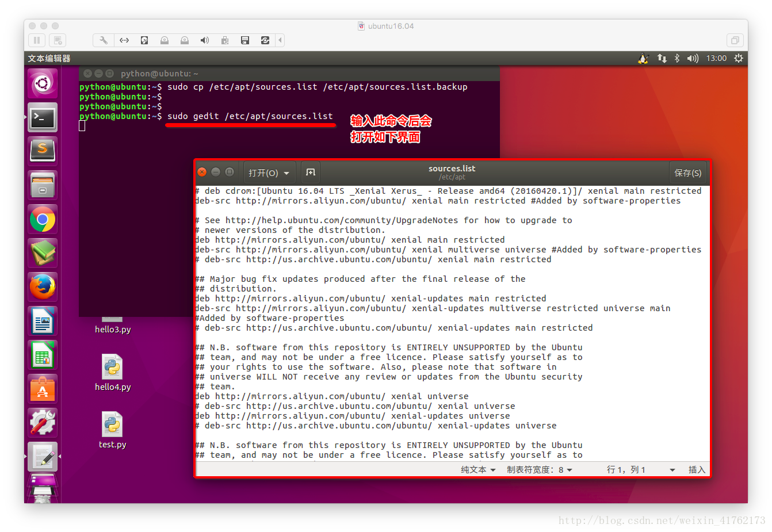Screen dimensions: 772x532
Task: Open LibreOffice Calc from the dock
Action: point(43,355)
